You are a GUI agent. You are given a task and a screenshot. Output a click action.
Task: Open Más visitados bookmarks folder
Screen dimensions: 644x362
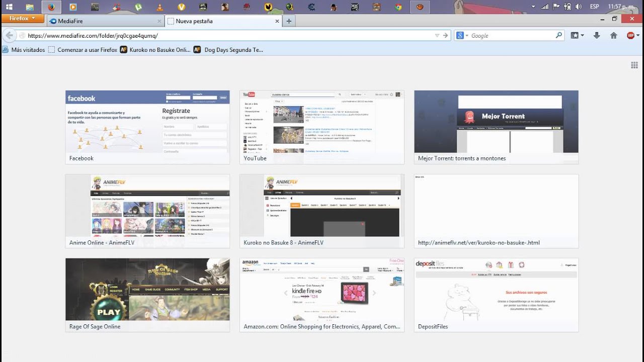coord(24,50)
